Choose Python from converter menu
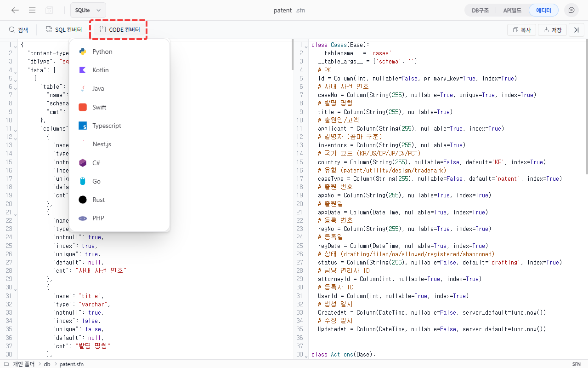The image size is (588, 368). 119,52
